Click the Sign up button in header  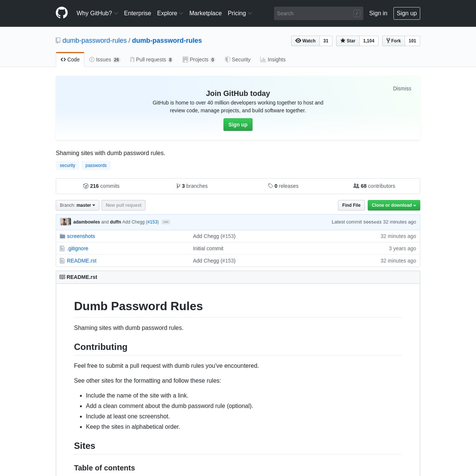[x=407, y=13]
